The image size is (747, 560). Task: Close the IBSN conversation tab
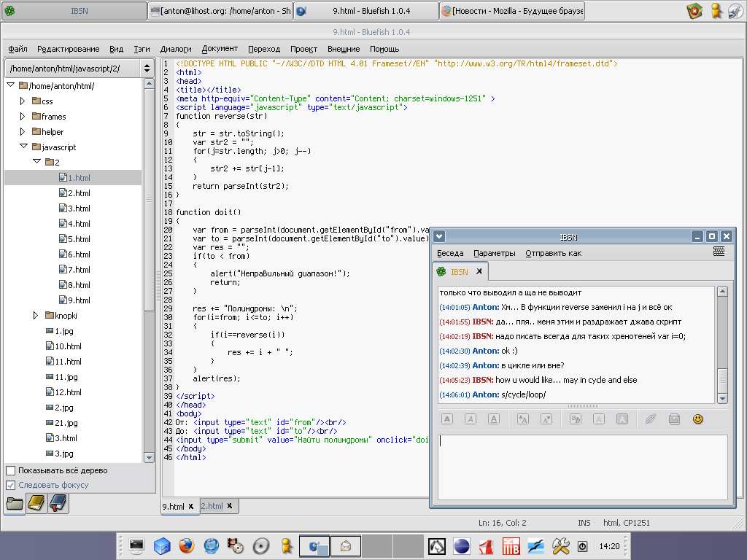[479, 271]
